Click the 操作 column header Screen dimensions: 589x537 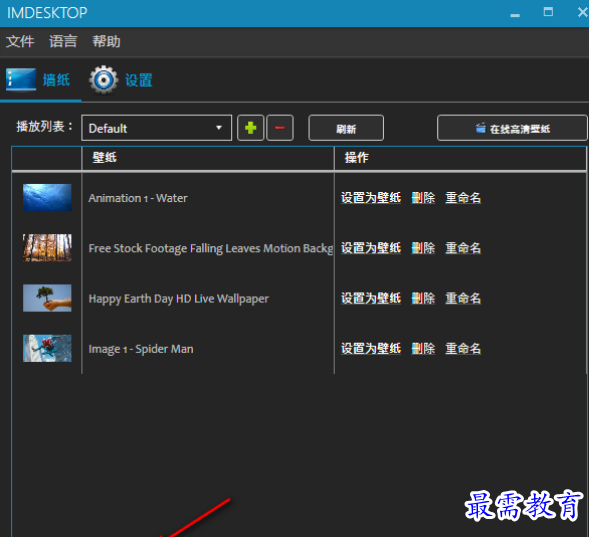coord(460,158)
